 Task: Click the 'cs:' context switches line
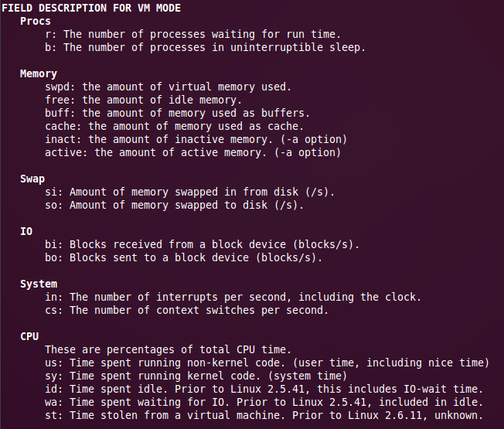point(186,310)
